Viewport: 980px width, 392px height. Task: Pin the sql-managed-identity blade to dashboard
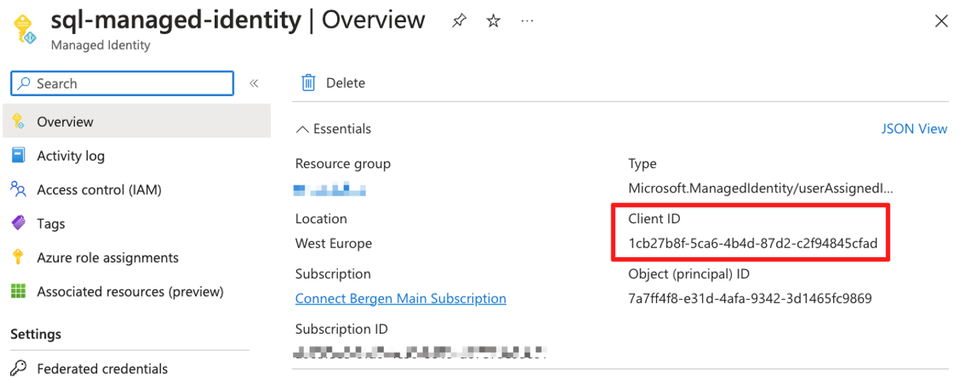(459, 21)
